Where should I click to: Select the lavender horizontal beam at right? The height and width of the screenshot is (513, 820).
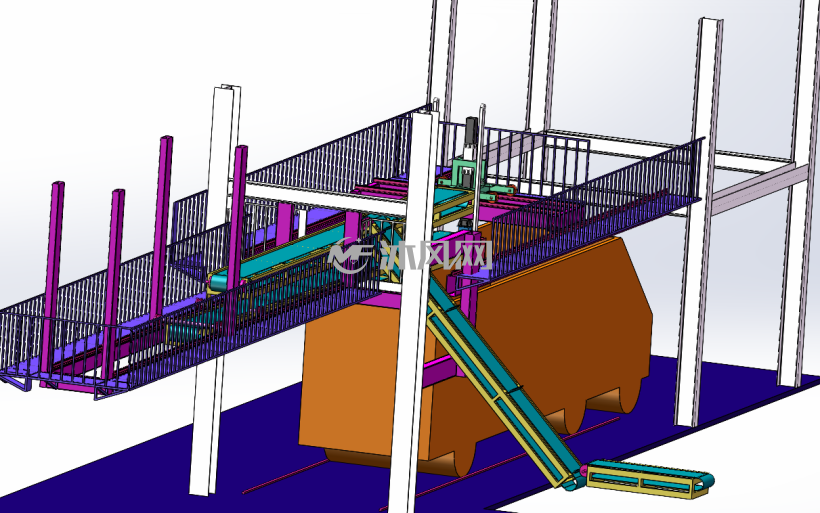[x=758, y=188]
